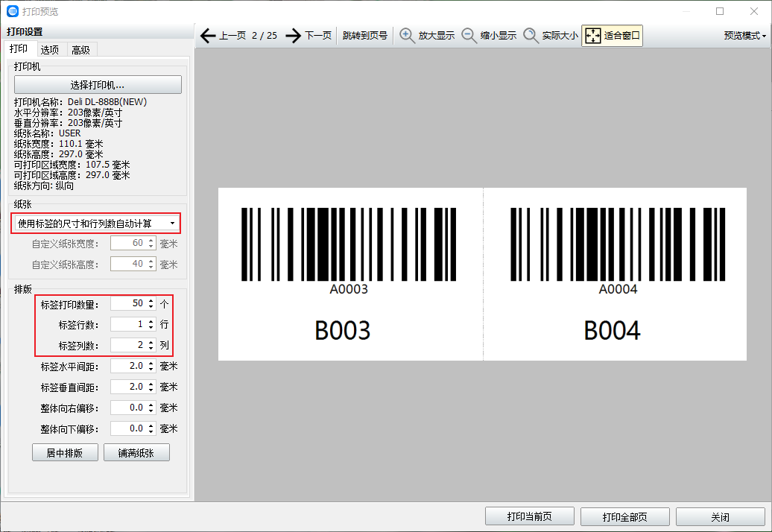
Task: Click the overall right offset field
Action: [x=128, y=408]
